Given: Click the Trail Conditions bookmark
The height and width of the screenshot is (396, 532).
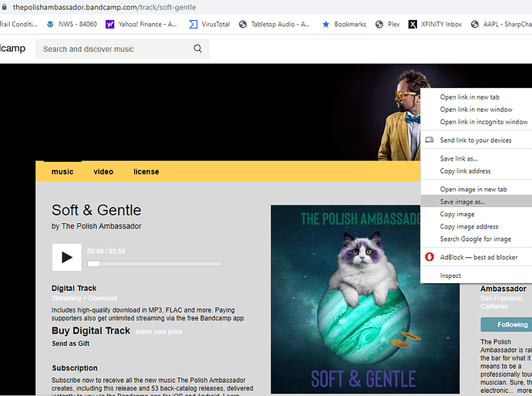Looking at the screenshot, I should (19, 24).
